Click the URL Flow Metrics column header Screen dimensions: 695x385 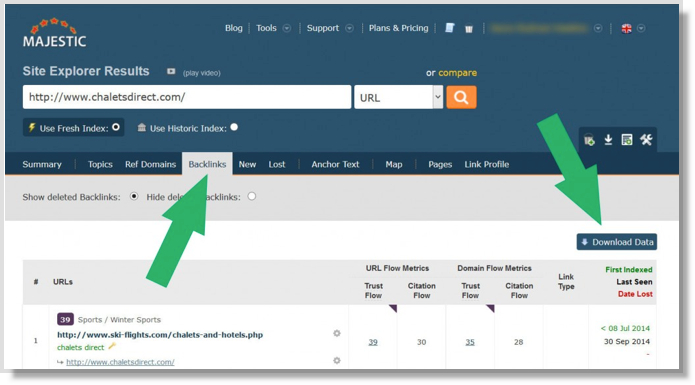(397, 268)
